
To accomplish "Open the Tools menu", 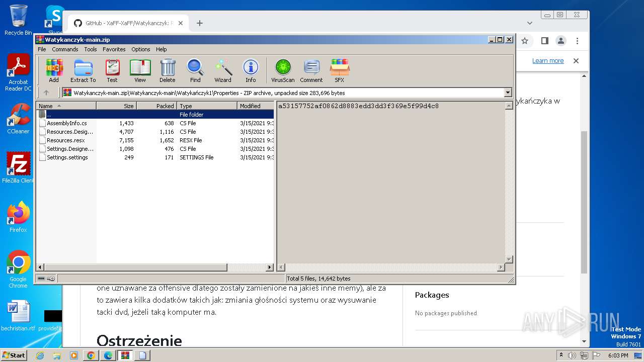I will click(x=91, y=49).
